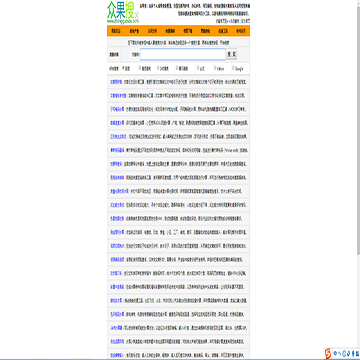This screenshot has width=360, height=360.
Task: Click the green 众果搜 site logo
Action: coord(122,10)
